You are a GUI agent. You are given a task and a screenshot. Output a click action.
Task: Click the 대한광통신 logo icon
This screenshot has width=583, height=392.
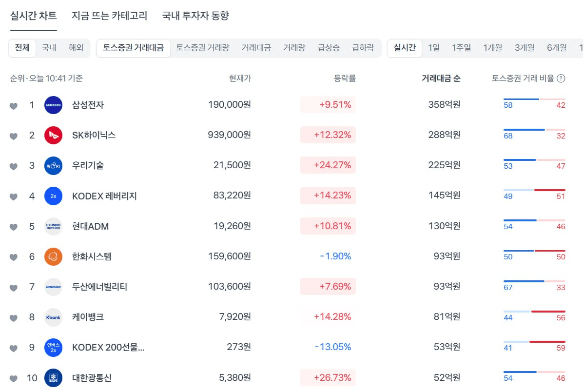click(53, 378)
